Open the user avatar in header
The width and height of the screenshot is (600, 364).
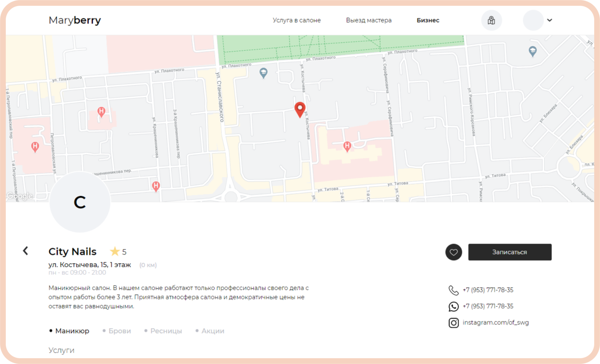(533, 20)
